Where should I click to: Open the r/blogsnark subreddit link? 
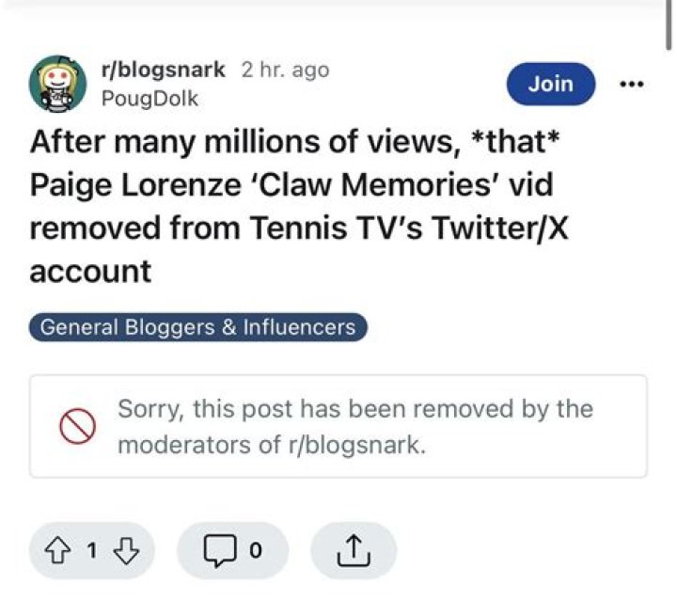163,70
